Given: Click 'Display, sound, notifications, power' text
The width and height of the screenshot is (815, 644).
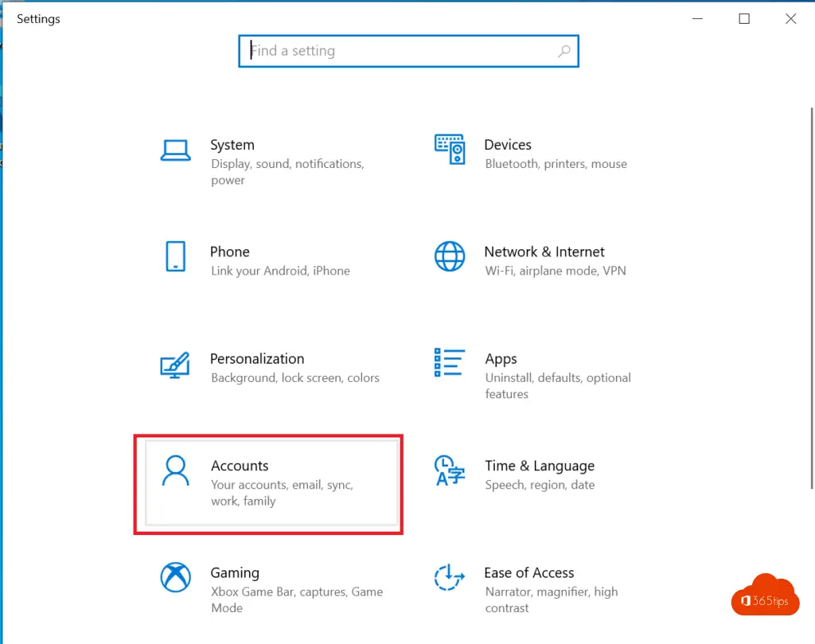Looking at the screenshot, I should click(x=287, y=172).
